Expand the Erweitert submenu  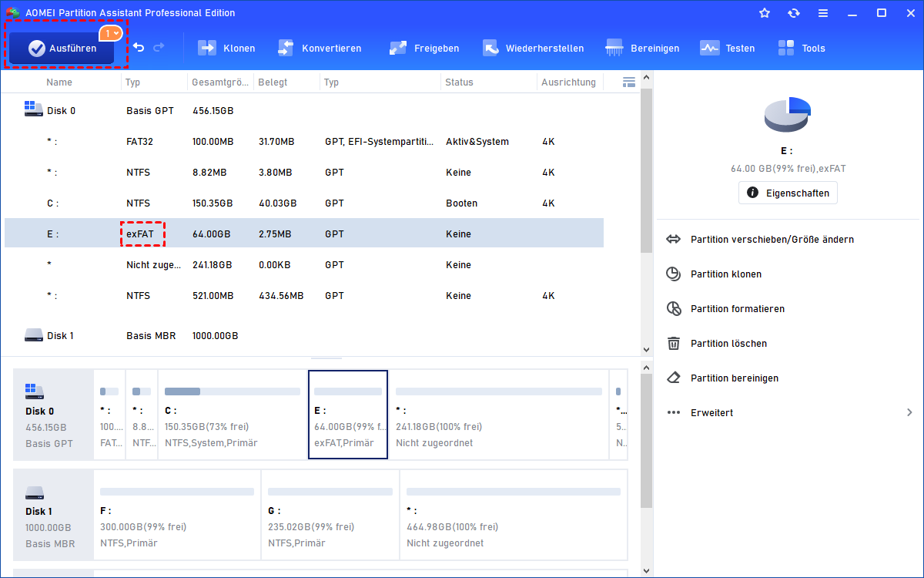pyautogui.click(x=788, y=413)
